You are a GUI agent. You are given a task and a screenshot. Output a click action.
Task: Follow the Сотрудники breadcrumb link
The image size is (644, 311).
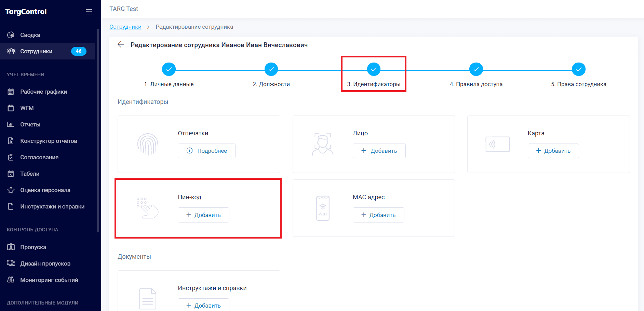tap(125, 27)
